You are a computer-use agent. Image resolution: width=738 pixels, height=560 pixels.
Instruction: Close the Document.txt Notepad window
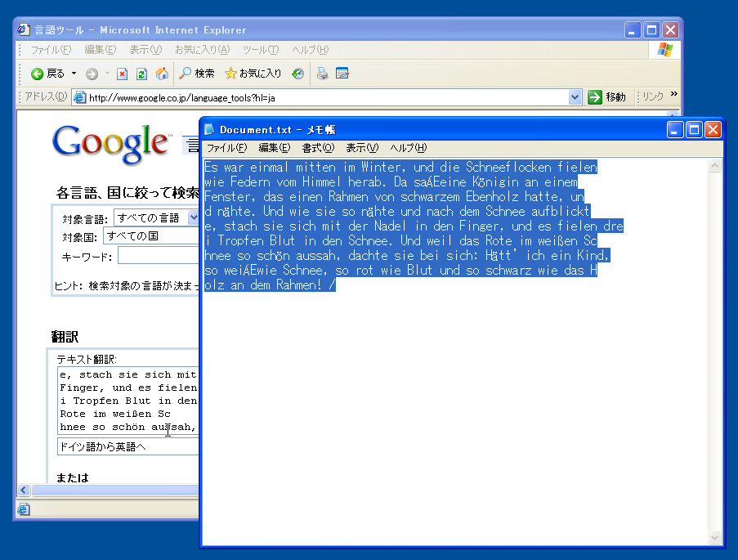(x=713, y=129)
